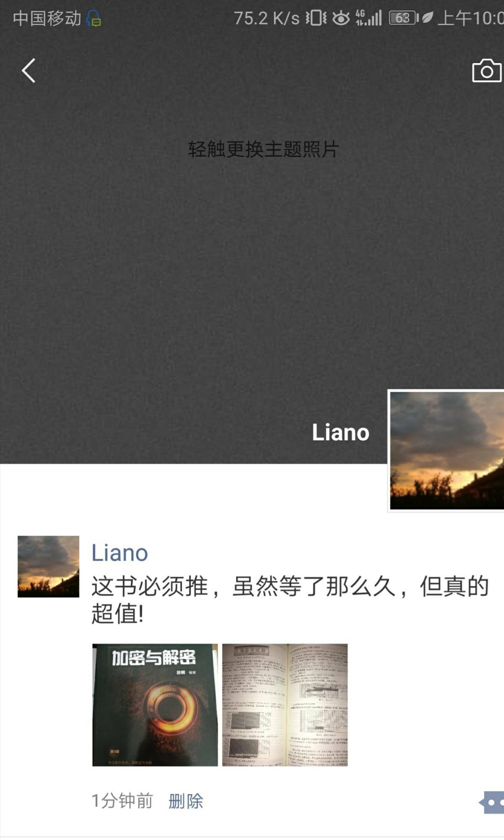This screenshot has width=504, height=840.
Task: Open the camera icon to post
Action: point(487,71)
